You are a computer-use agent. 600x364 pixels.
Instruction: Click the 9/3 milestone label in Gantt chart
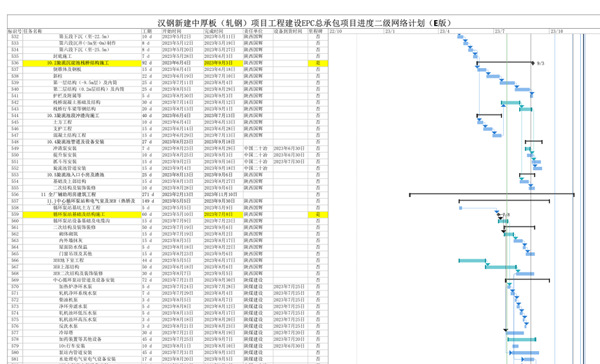(540, 63)
